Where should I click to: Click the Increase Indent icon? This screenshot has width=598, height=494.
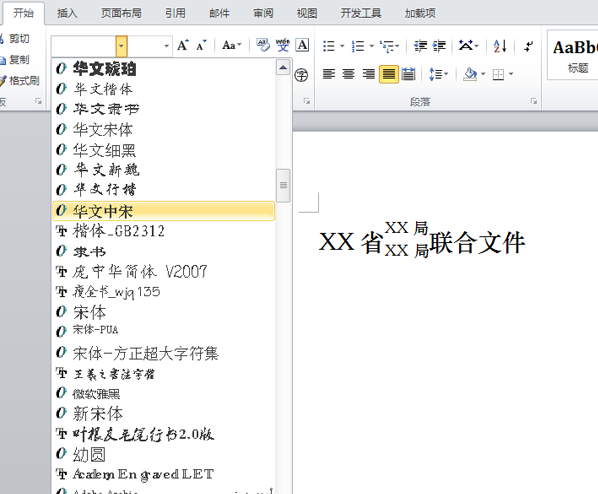(x=439, y=46)
